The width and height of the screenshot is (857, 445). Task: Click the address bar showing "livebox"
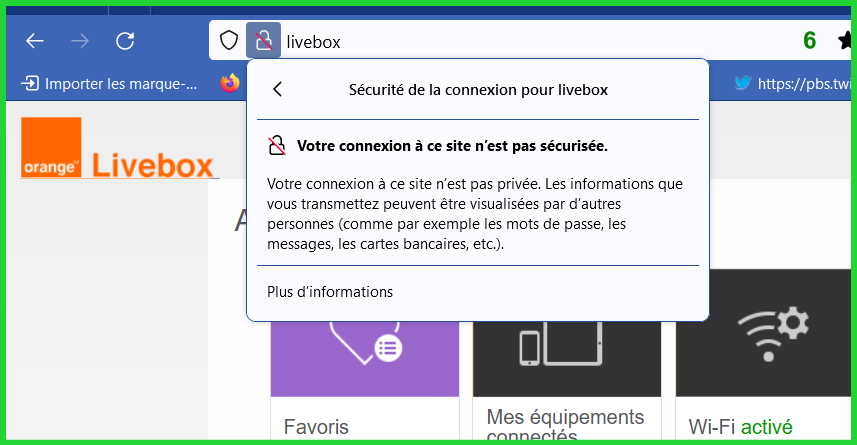click(500, 41)
